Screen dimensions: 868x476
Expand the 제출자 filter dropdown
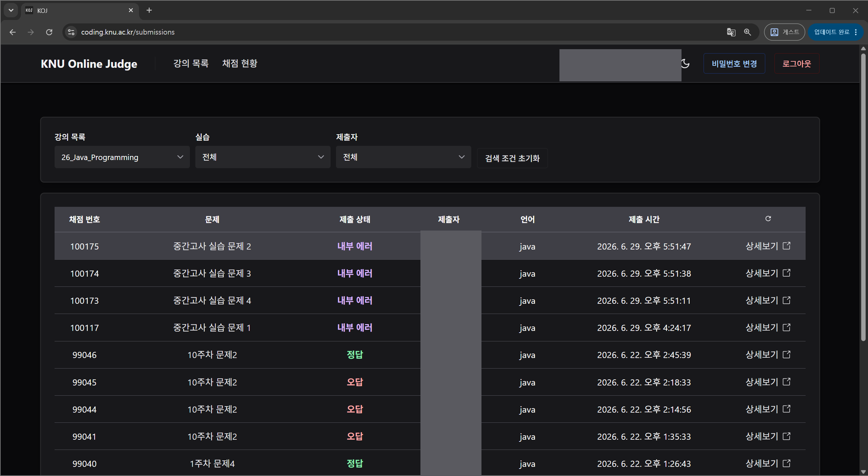point(403,157)
